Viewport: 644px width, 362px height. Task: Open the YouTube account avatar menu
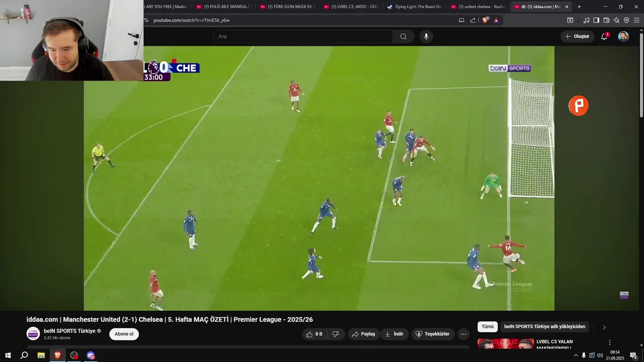(623, 36)
